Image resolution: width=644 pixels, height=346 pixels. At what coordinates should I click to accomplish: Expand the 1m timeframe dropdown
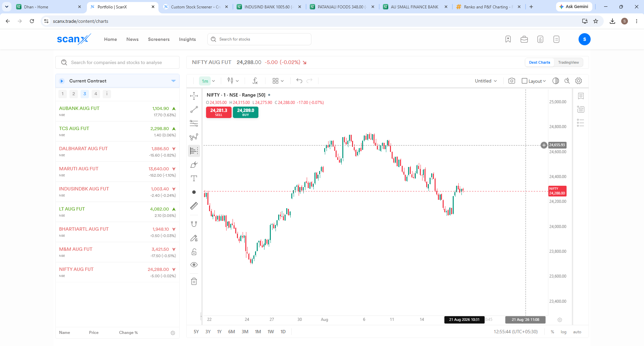point(213,81)
